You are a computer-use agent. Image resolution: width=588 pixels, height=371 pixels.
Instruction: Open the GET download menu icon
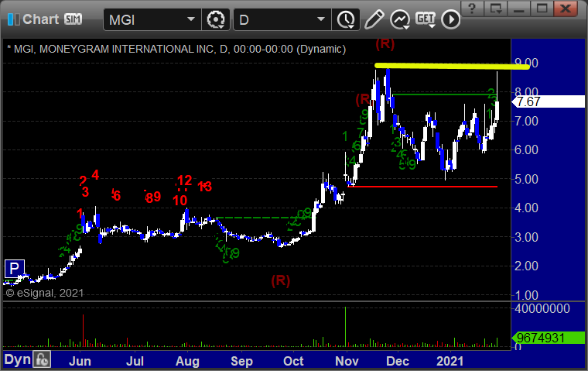[426, 19]
